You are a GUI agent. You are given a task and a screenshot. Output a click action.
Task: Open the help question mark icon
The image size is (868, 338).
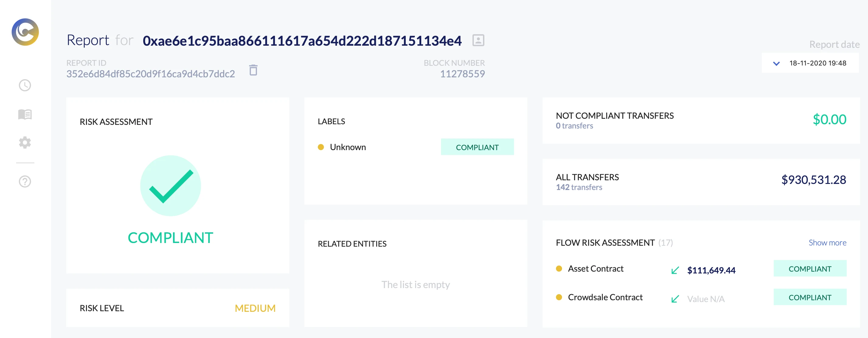coord(25,181)
